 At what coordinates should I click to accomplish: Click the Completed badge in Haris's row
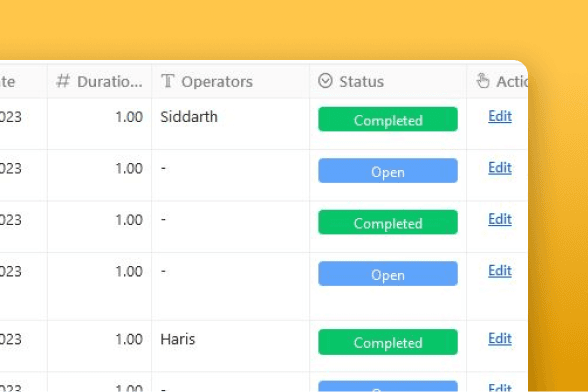[388, 342]
